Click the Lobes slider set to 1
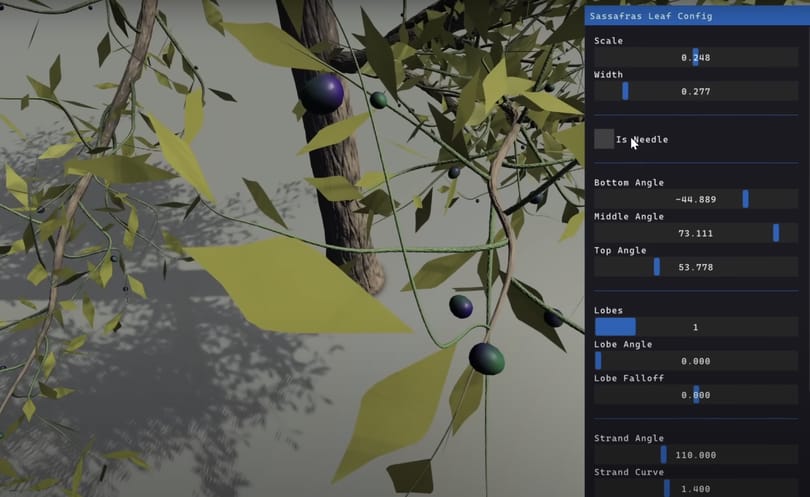The width and height of the screenshot is (810, 497). (696, 327)
